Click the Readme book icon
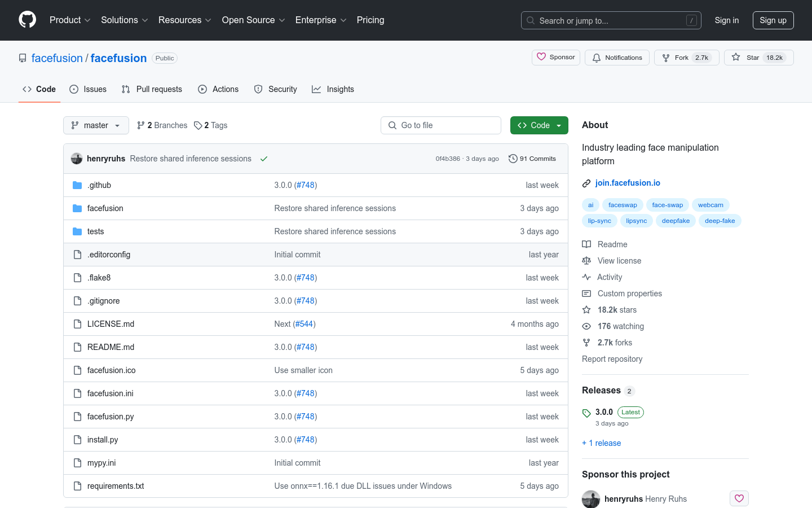 [x=586, y=244]
